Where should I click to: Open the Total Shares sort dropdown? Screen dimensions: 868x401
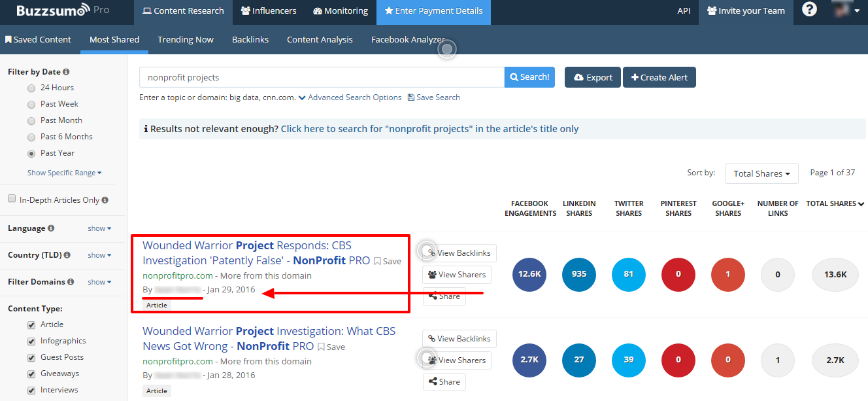click(761, 173)
